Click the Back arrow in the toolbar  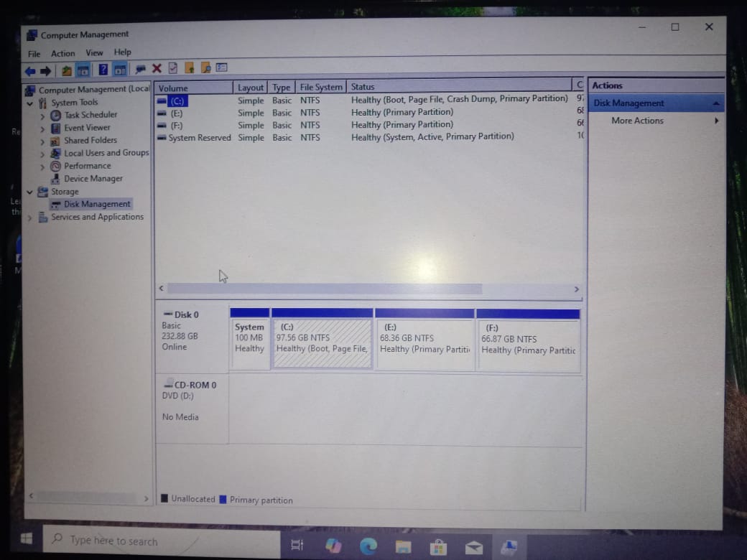coord(29,70)
